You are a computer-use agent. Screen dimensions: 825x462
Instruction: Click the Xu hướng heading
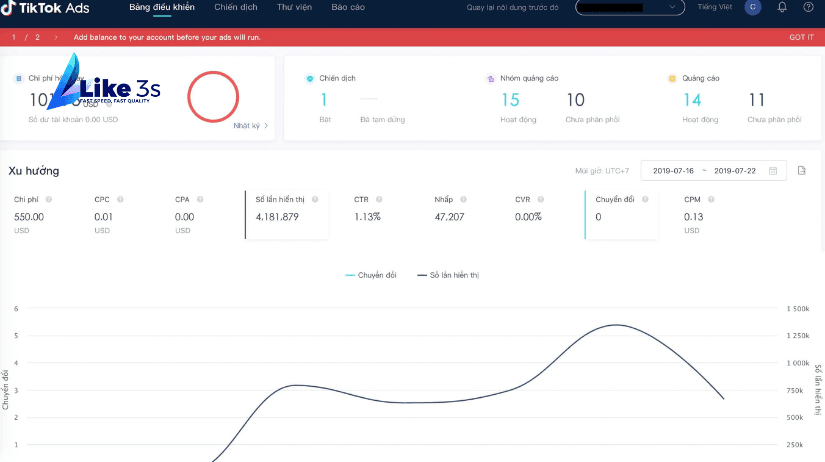pos(34,171)
